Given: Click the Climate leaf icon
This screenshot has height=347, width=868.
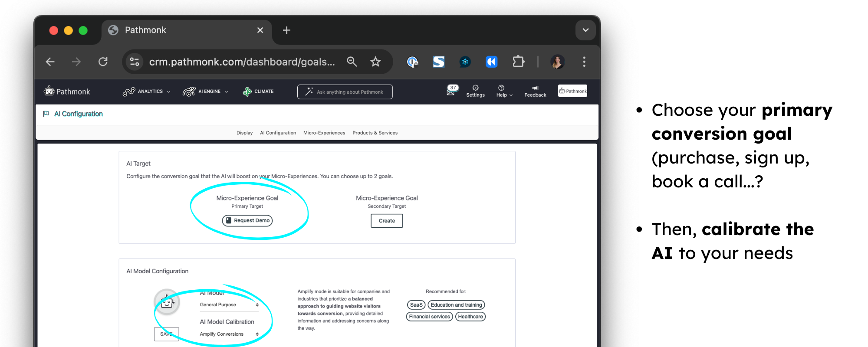Looking at the screenshot, I should [x=247, y=92].
